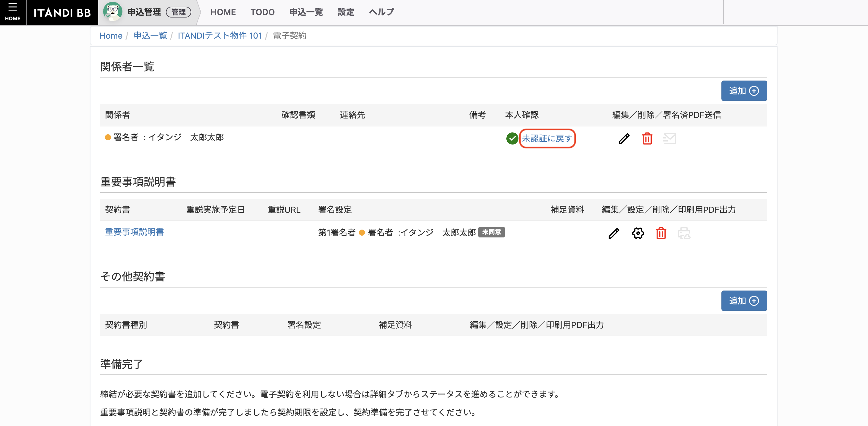Open the HOME menu item
This screenshot has width=868, height=426.
pos(223,12)
